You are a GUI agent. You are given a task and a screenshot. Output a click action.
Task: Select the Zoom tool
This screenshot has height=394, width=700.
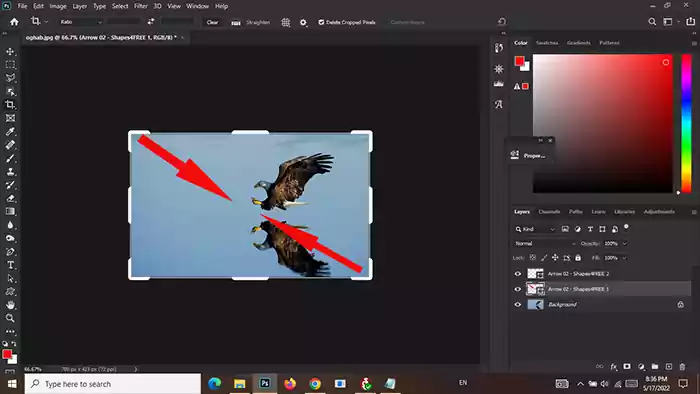[10, 318]
